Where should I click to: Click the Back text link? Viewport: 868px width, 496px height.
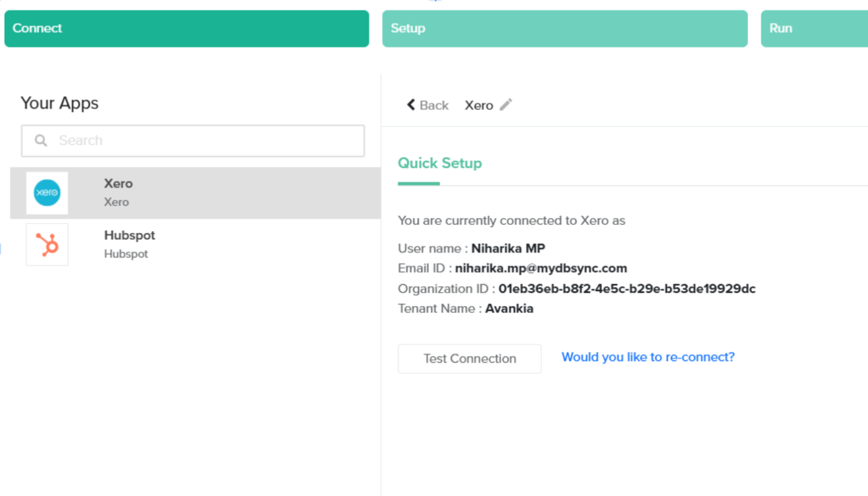[x=434, y=105]
